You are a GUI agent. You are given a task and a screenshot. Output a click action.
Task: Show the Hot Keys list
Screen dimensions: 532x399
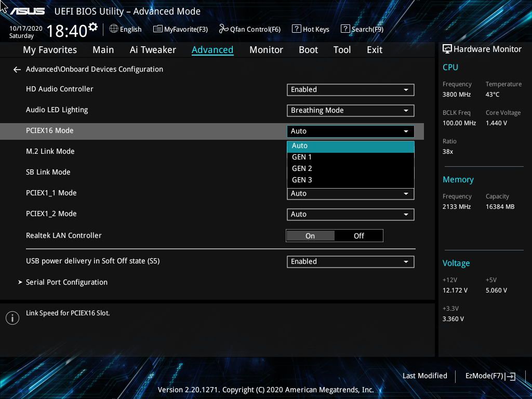pyautogui.click(x=311, y=29)
